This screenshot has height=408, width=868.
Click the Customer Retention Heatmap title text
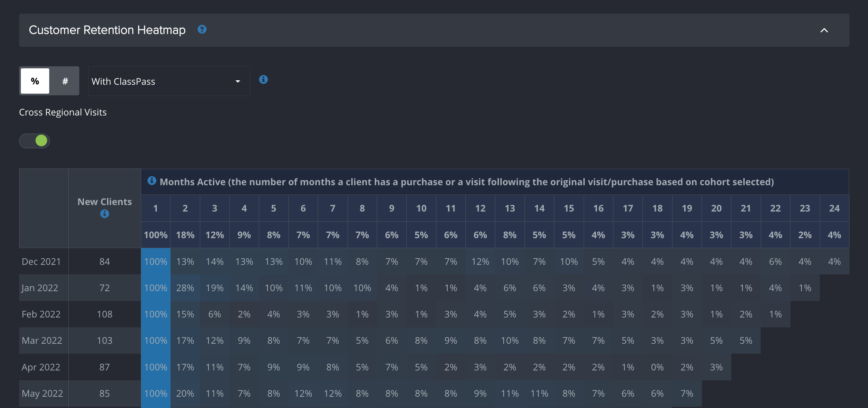point(107,30)
